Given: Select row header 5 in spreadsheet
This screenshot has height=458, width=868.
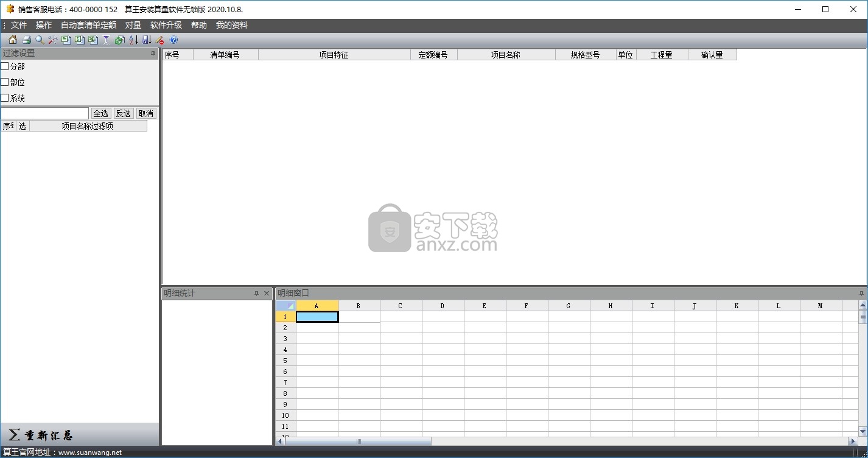Looking at the screenshot, I should point(285,361).
